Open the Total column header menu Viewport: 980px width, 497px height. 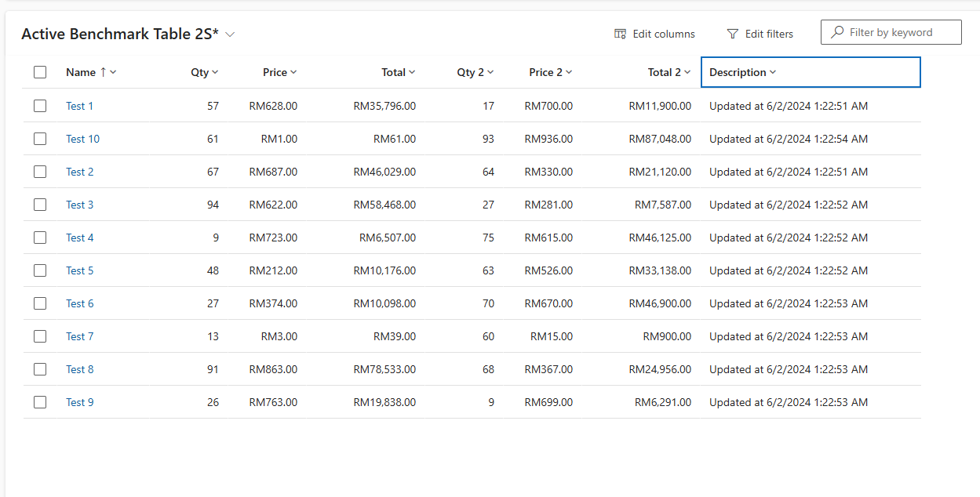399,72
